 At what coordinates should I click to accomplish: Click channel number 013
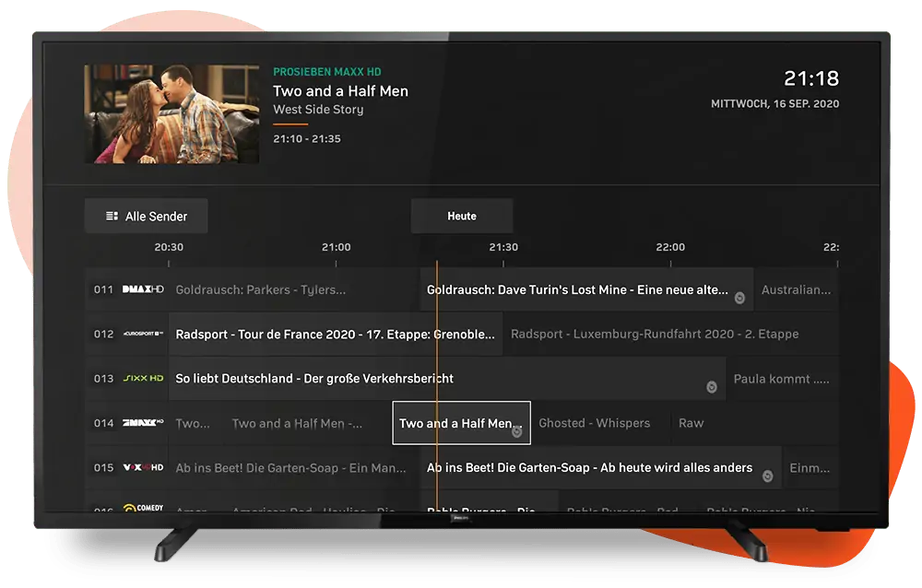[x=103, y=378]
